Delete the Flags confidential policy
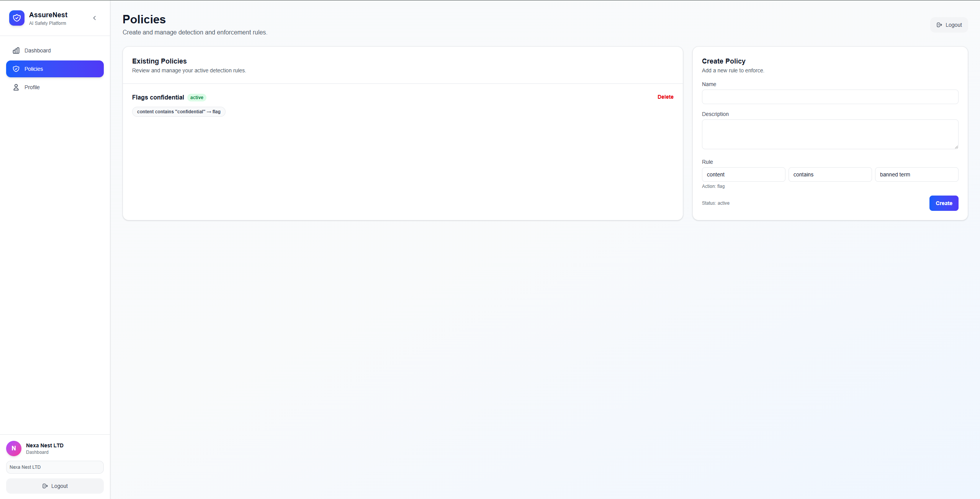 pos(665,97)
